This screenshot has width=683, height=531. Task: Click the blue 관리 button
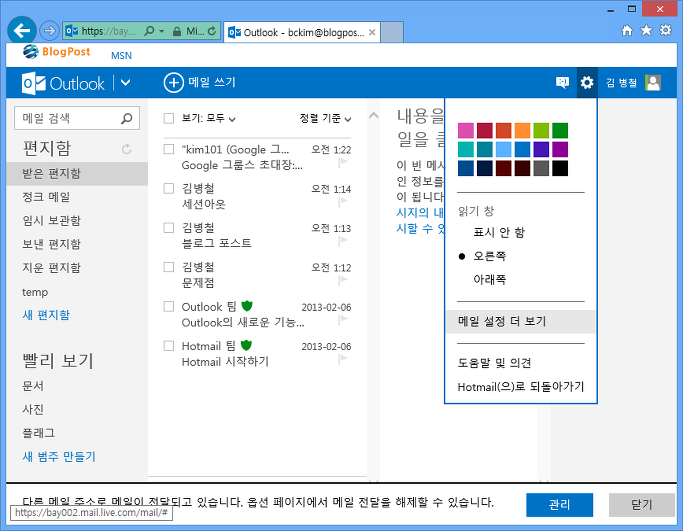[x=559, y=505]
